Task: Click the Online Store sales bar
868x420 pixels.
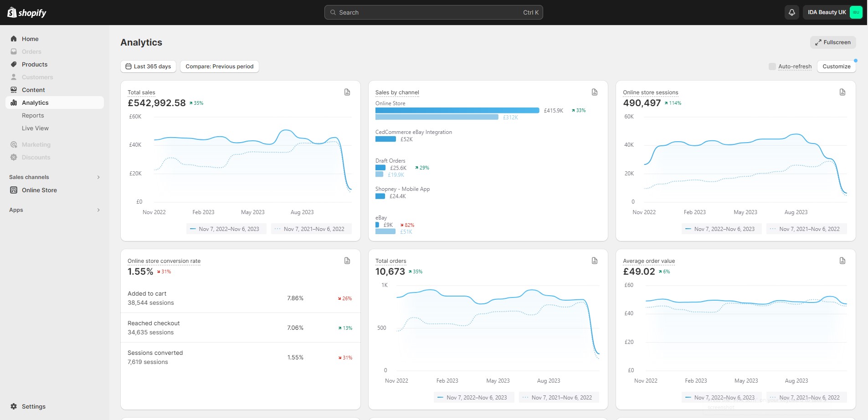Action: 457,110
